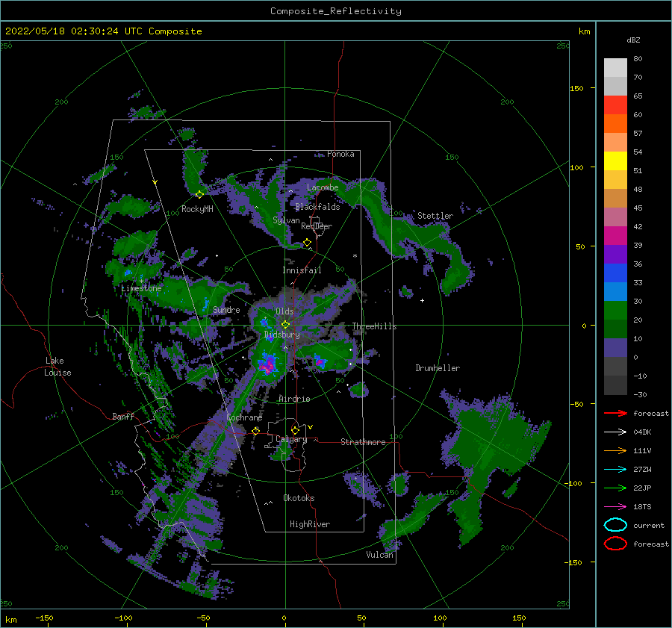
Task: Click the yellow diamond marker near RockyMH
Action: 199,195
